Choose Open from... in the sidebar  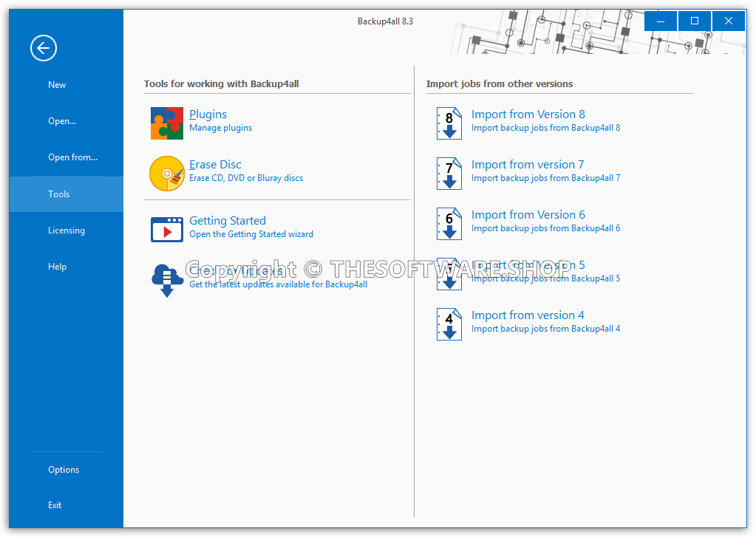coord(66,157)
